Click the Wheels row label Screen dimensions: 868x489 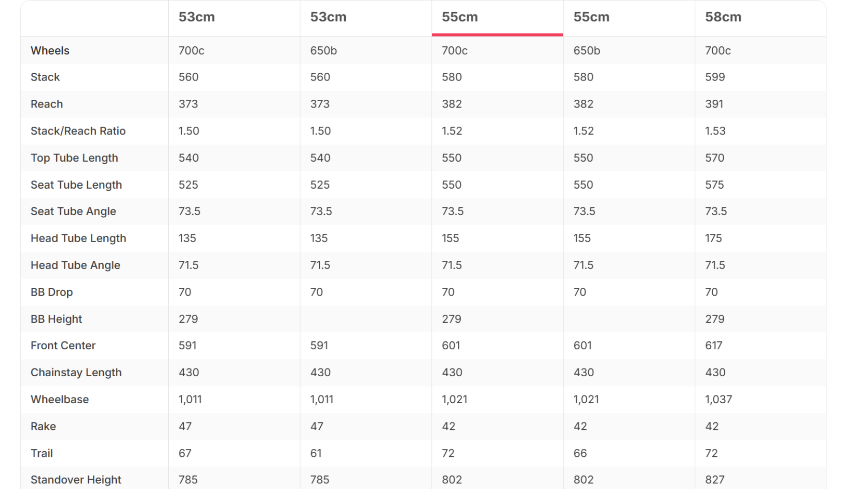pos(50,50)
